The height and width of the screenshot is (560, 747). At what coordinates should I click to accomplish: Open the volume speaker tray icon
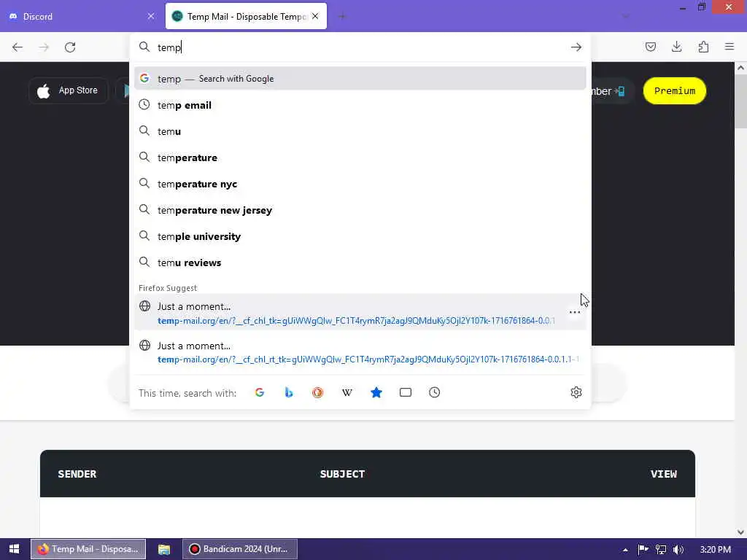[678, 549]
